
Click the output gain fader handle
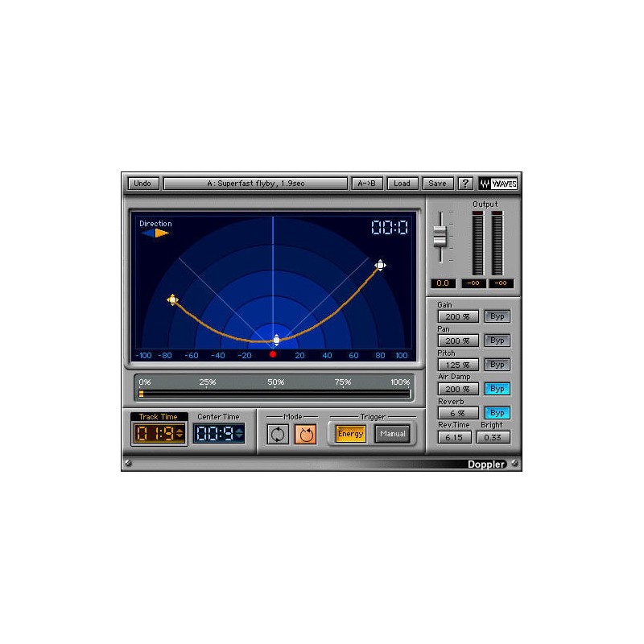pyautogui.click(x=440, y=236)
